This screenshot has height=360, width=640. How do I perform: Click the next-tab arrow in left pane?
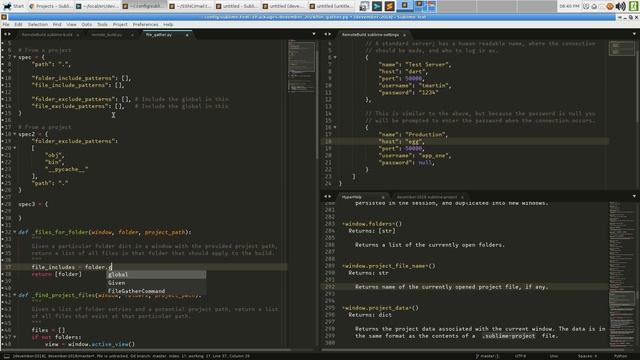pyautogui.click(x=10, y=34)
